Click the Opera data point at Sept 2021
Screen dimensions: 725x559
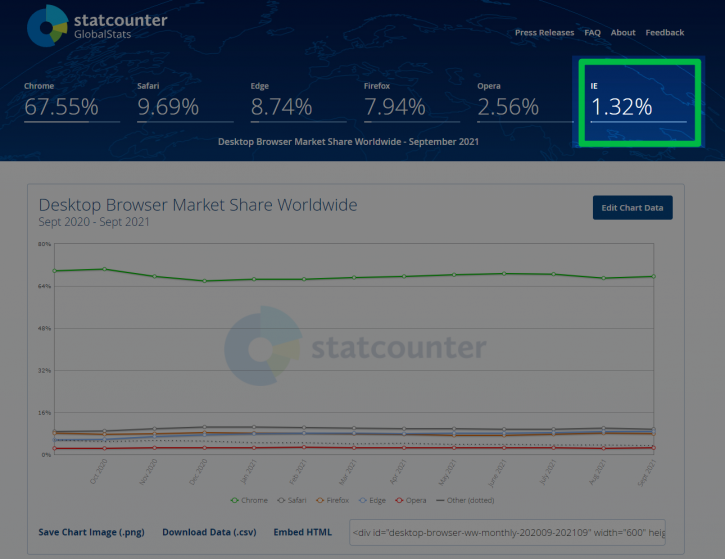tap(653, 448)
